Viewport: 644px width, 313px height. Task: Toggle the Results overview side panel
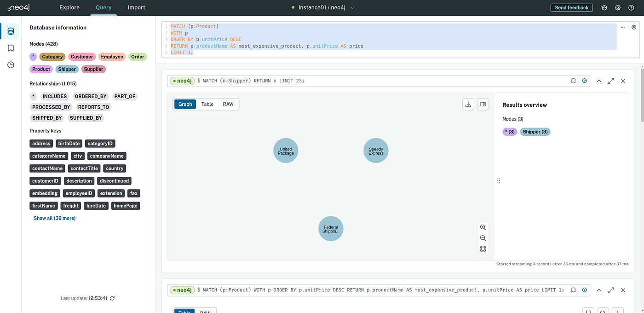pyautogui.click(x=483, y=104)
